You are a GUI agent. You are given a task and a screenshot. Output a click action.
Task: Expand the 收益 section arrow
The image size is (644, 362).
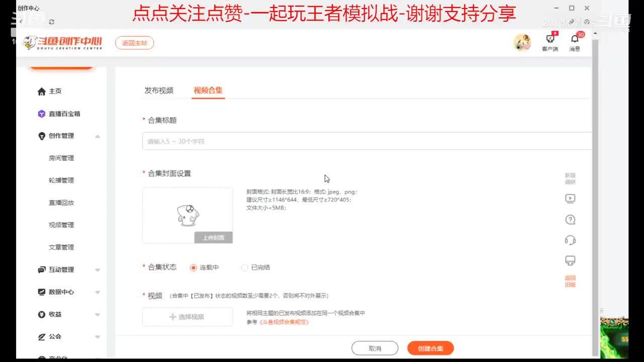[x=98, y=315]
